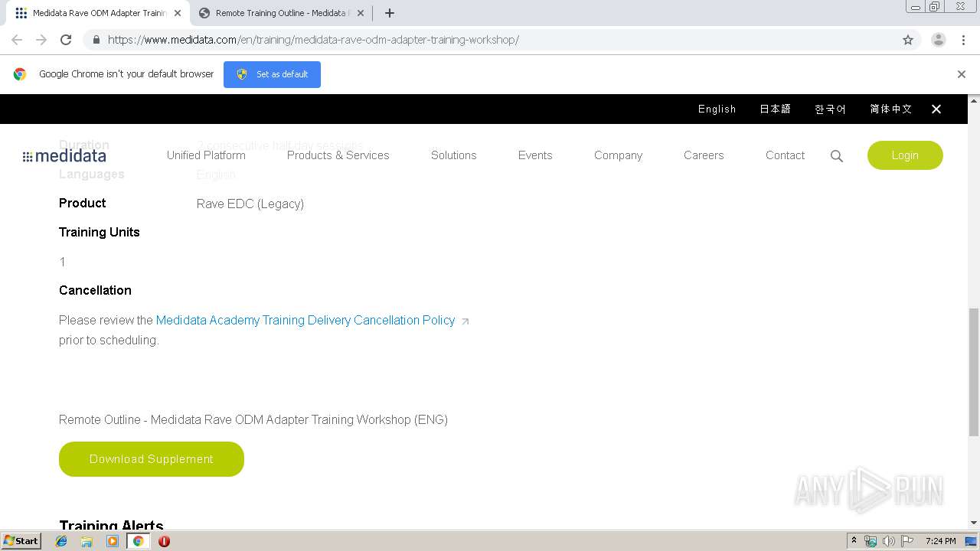Image resolution: width=980 pixels, height=551 pixels.
Task: Select the 'Cancellation' heading
Action: pyautogui.click(x=95, y=290)
